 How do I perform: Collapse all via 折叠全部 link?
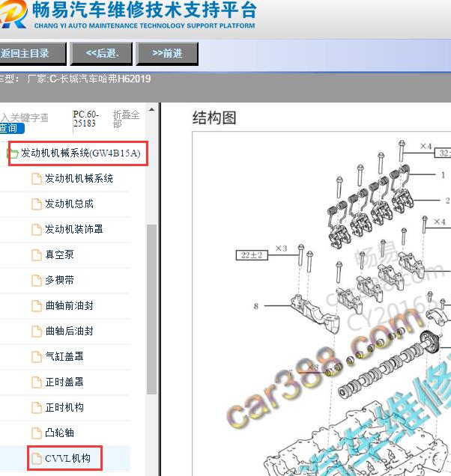[x=126, y=119]
